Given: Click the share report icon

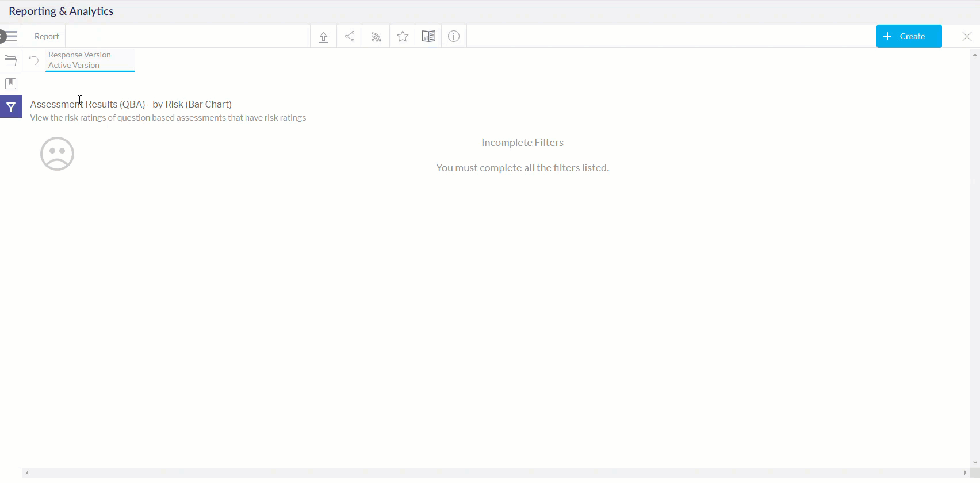Looking at the screenshot, I should tap(350, 37).
